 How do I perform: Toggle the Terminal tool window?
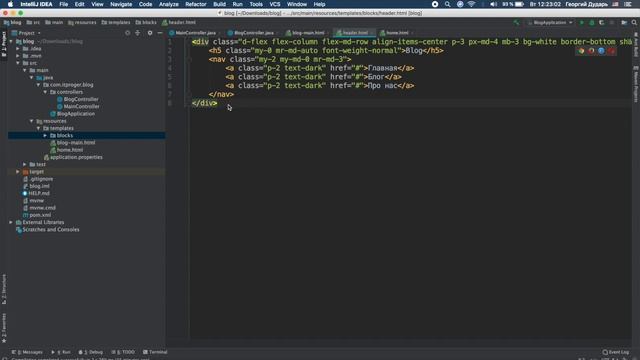(155, 352)
